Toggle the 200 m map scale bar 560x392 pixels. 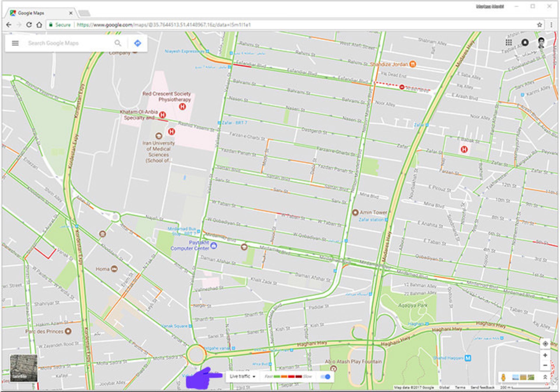tap(525, 387)
